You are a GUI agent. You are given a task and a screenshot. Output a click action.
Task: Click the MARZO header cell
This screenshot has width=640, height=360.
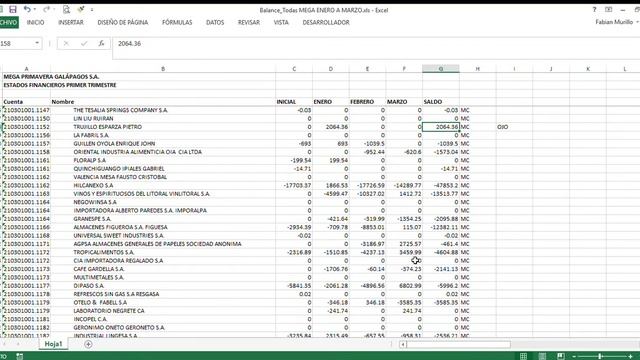pos(404,102)
